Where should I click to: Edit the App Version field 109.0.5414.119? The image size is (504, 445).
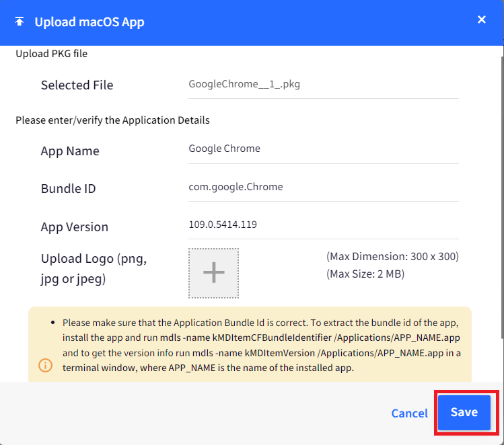324,225
